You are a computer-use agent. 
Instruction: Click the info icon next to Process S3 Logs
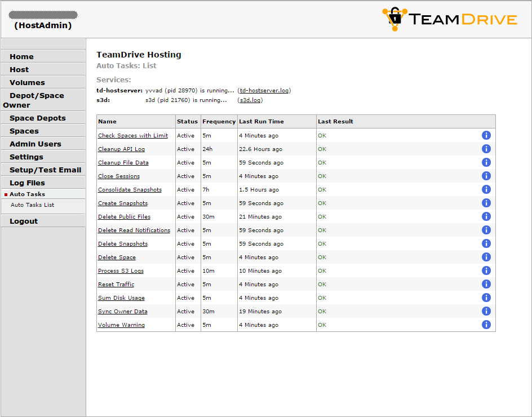pos(486,270)
